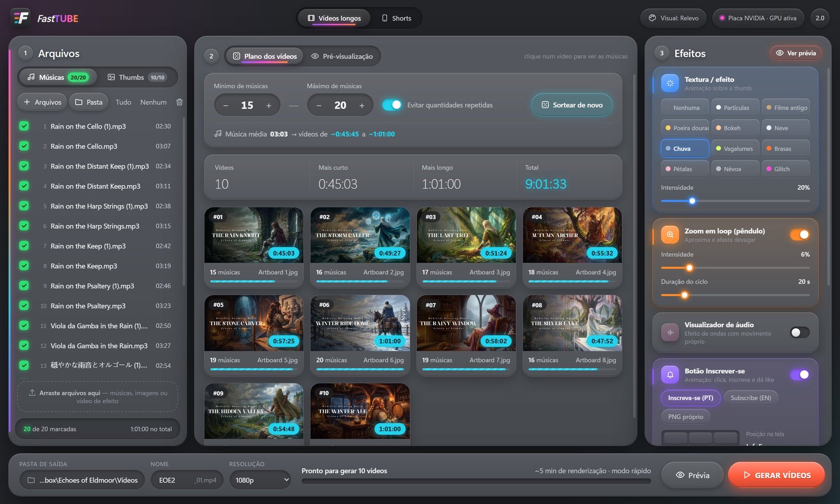The height and width of the screenshot is (504, 840).
Task: Click Sortear de novo button
Action: 572,105
